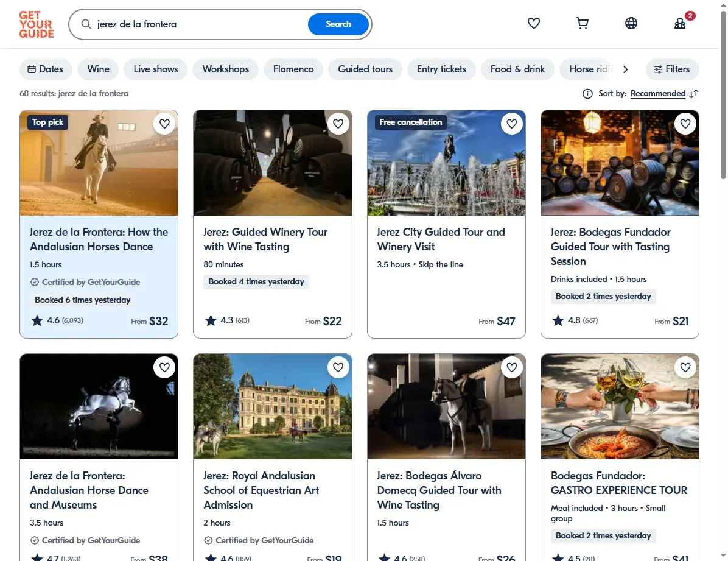
Task: Click the fountain plaza photo
Action: click(446, 163)
